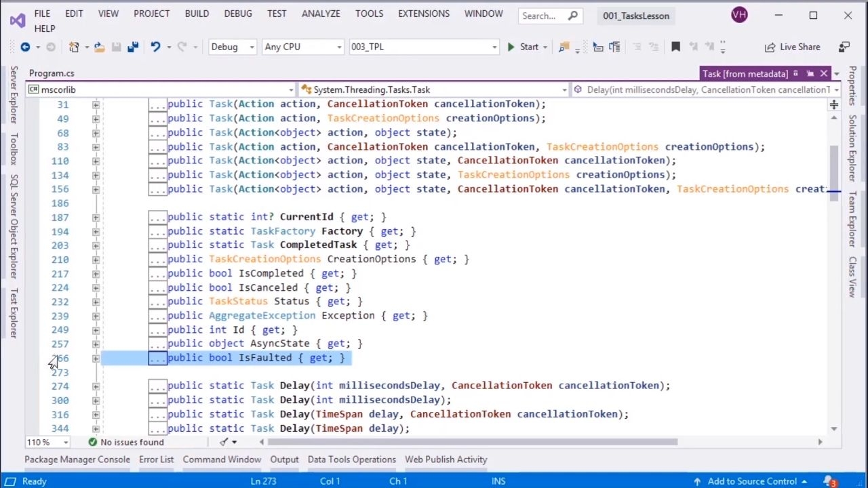Viewport: 868px width, 488px height.
Task: Open the Data Tools Operations tab
Action: pos(352,460)
